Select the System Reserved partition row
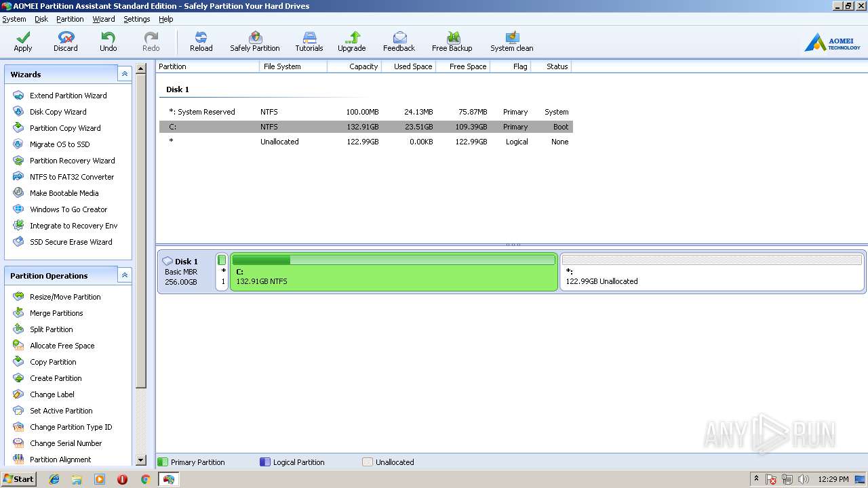This screenshot has width=868, height=488. [x=366, y=112]
